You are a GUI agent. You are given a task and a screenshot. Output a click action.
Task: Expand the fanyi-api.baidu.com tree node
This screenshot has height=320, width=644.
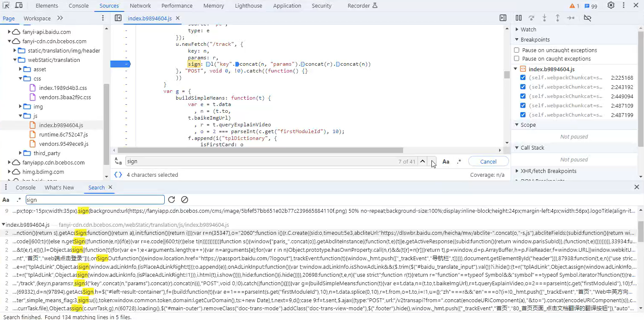(9, 32)
